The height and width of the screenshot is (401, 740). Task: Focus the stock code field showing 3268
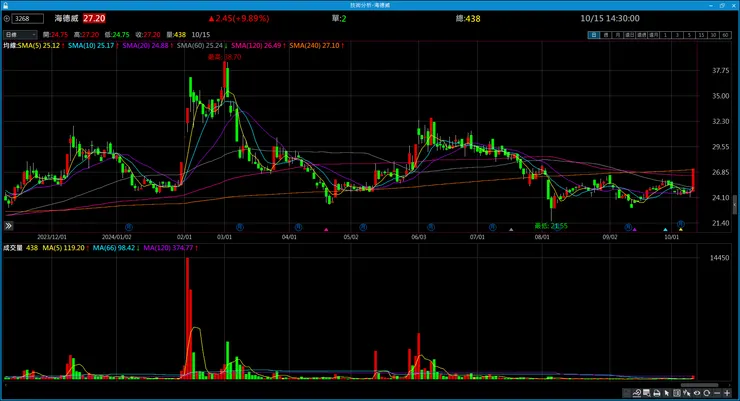(x=28, y=18)
